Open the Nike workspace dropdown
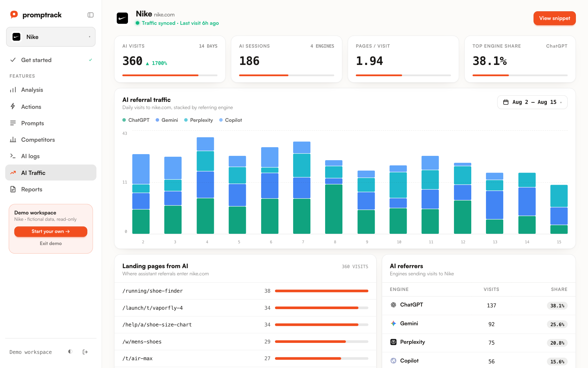This screenshot has height=368, width=588. 51,37
